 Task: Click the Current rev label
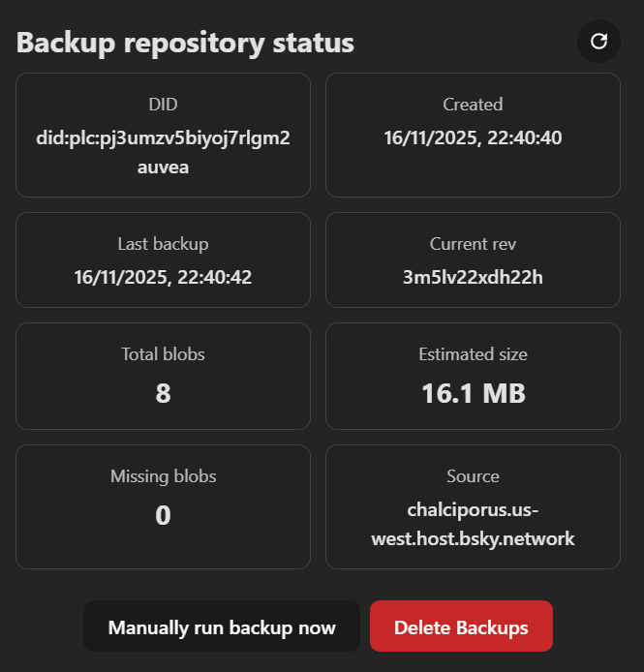coord(473,244)
